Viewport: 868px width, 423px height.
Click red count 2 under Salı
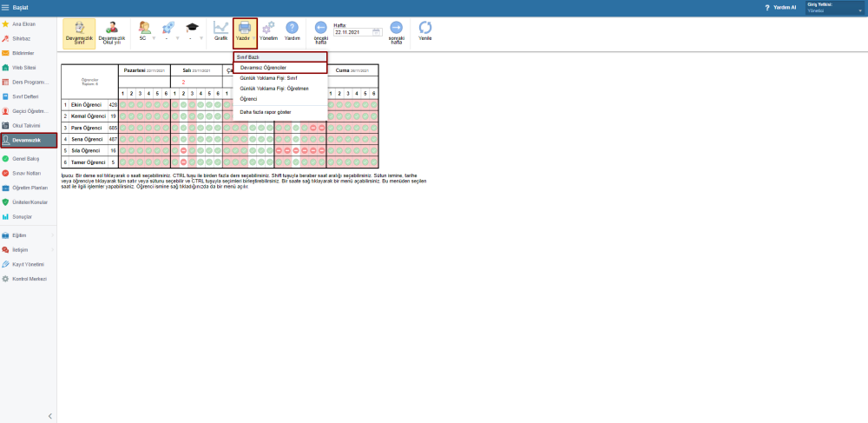[x=183, y=82]
